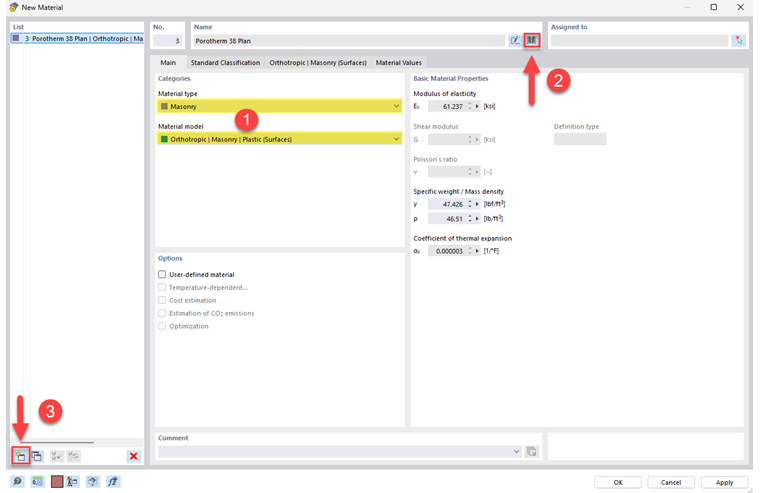This screenshot has width=760, height=493.
Task: Click the Apply button
Action: 724,482
